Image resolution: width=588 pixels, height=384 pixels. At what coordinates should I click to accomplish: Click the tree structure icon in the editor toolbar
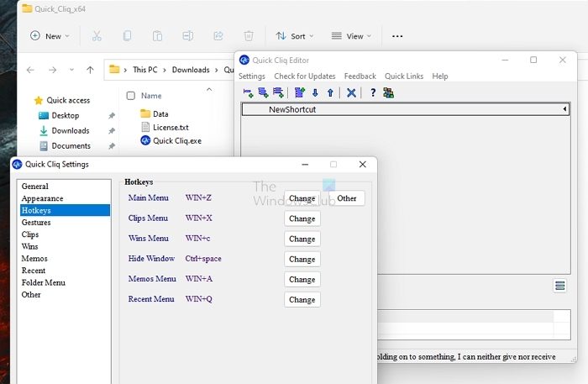pyautogui.click(x=388, y=92)
